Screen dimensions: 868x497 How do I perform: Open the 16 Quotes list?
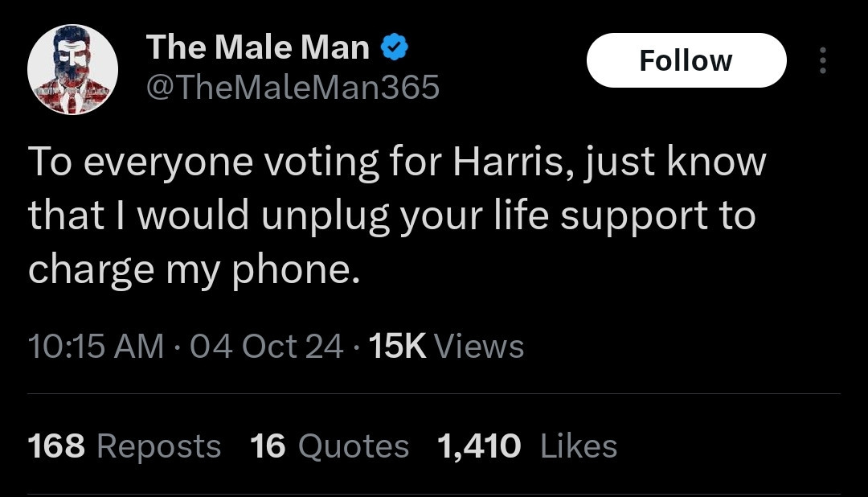330,446
